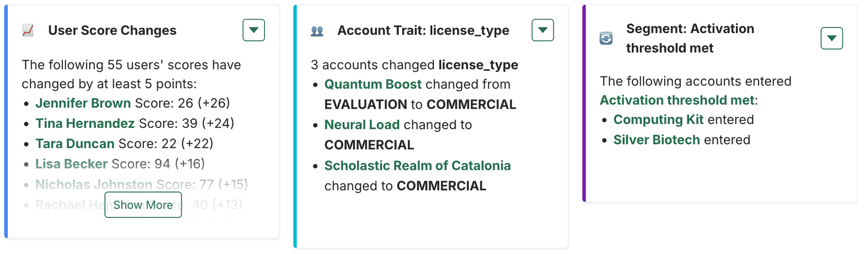Open Jennifer Brown's user profile link
The image size is (868, 254).
point(83,103)
